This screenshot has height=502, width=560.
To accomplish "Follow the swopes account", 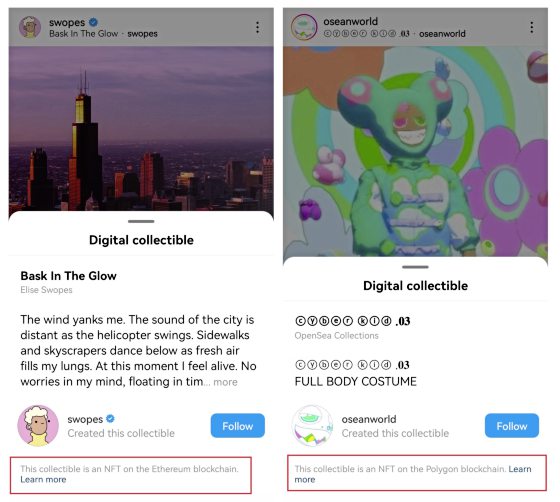I will 238,426.
